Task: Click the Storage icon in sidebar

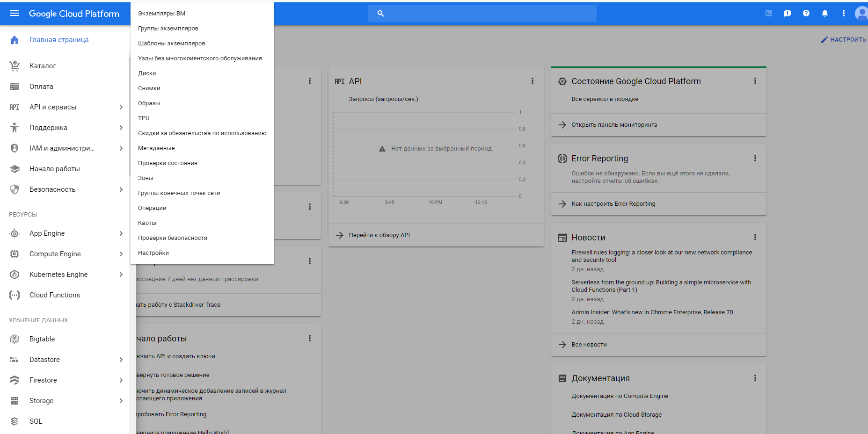Action: tap(15, 401)
